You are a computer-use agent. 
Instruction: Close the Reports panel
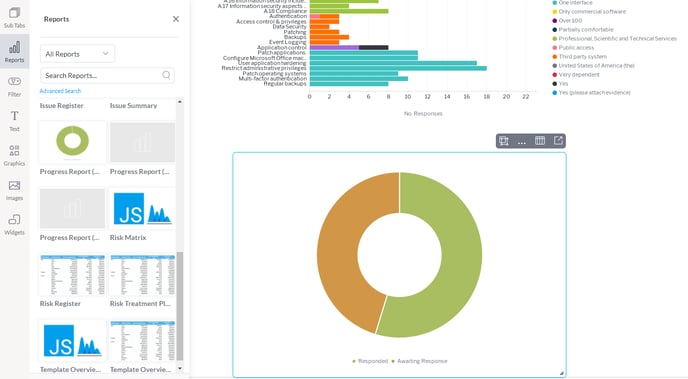coord(176,19)
